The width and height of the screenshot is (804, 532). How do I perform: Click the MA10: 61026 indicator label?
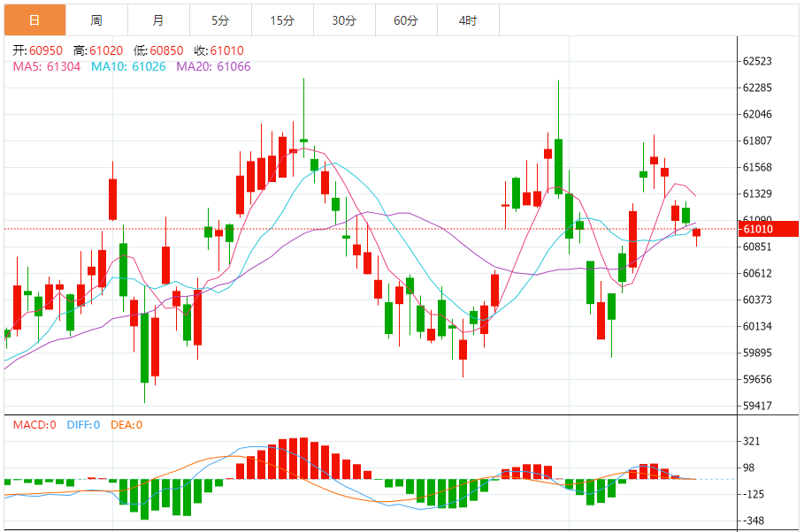point(129,66)
